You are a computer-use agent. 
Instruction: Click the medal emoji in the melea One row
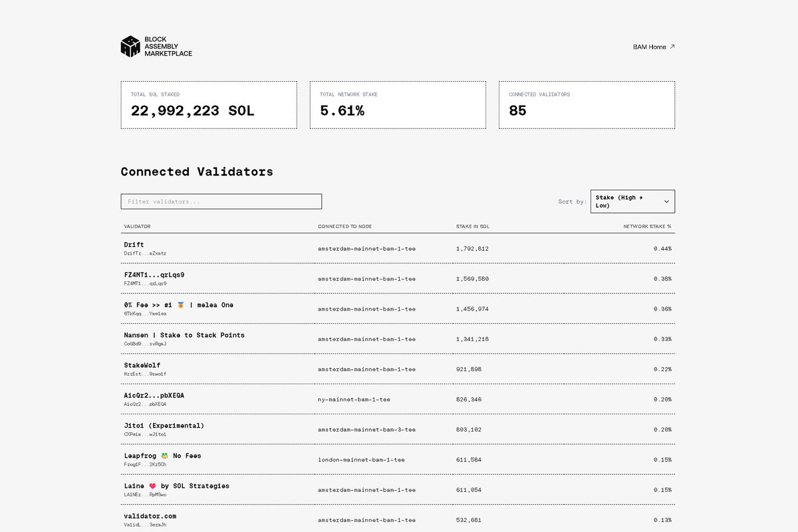[x=180, y=305]
